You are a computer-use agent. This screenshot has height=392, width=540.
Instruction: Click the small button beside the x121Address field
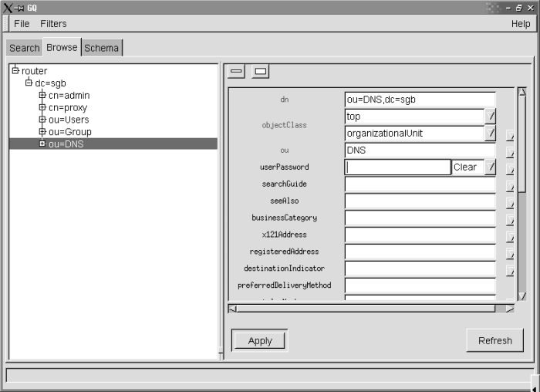(x=510, y=236)
